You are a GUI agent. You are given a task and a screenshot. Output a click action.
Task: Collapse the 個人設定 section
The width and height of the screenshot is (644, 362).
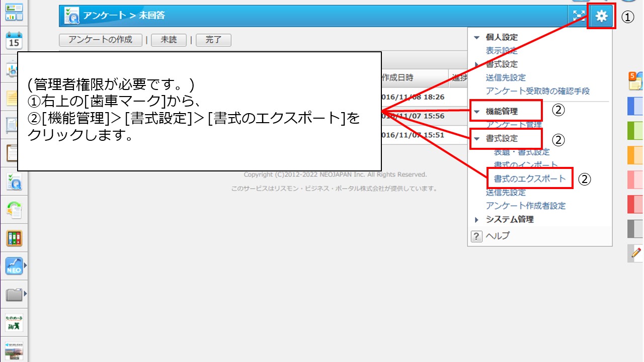tap(477, 37)
